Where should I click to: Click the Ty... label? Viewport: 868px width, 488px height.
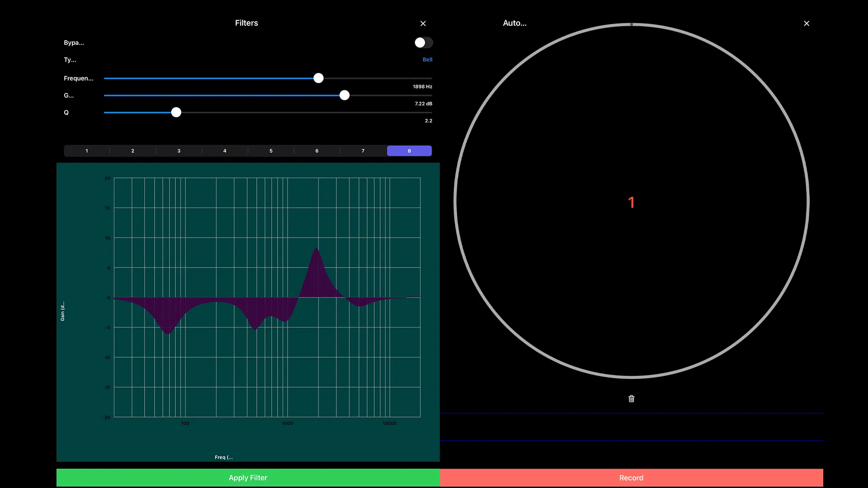tap(70, 60)
